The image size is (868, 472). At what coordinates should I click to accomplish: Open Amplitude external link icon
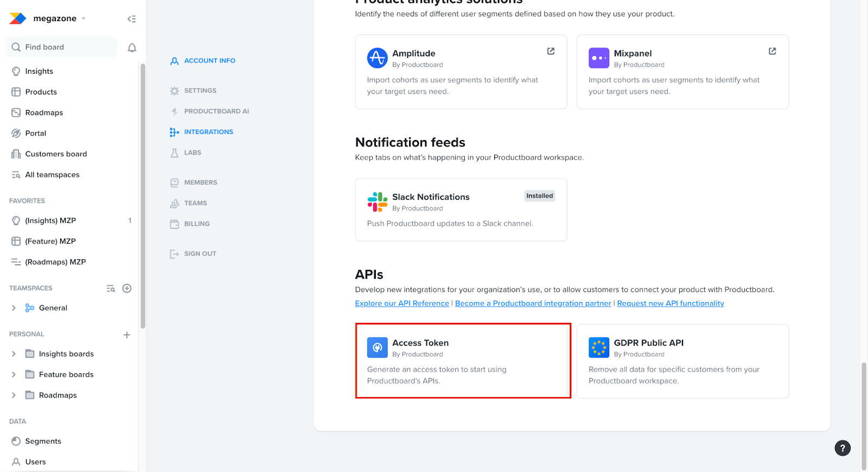coord(551,51)
